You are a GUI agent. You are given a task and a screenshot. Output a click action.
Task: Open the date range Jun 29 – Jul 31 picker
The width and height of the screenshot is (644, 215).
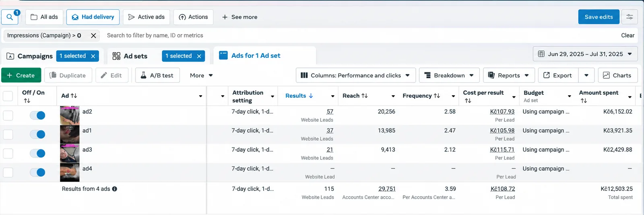tap(585, 54)
